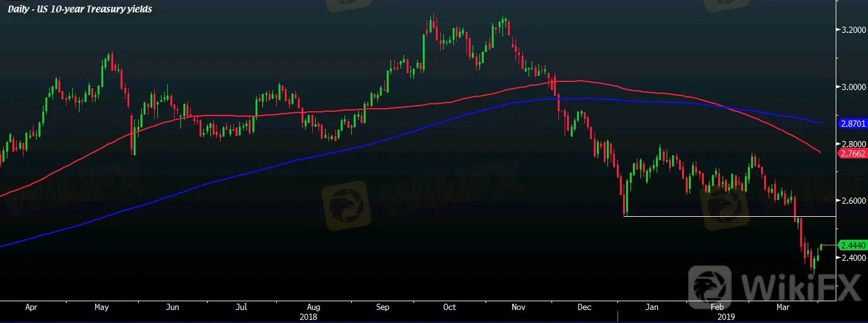Viewport: 868px width, 323px height.
Task: Click the 3.0000 y-axis label
Action: pyautogui.click(x=854, y=87)
